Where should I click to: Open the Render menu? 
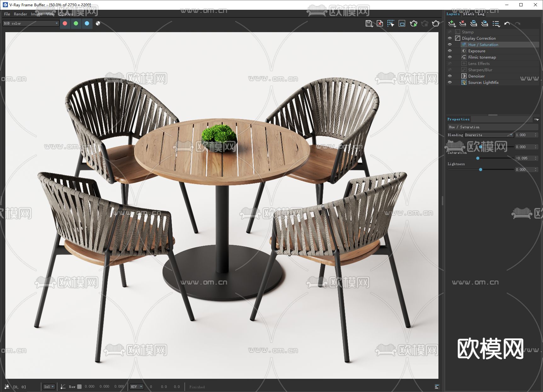tap(20, 14)
